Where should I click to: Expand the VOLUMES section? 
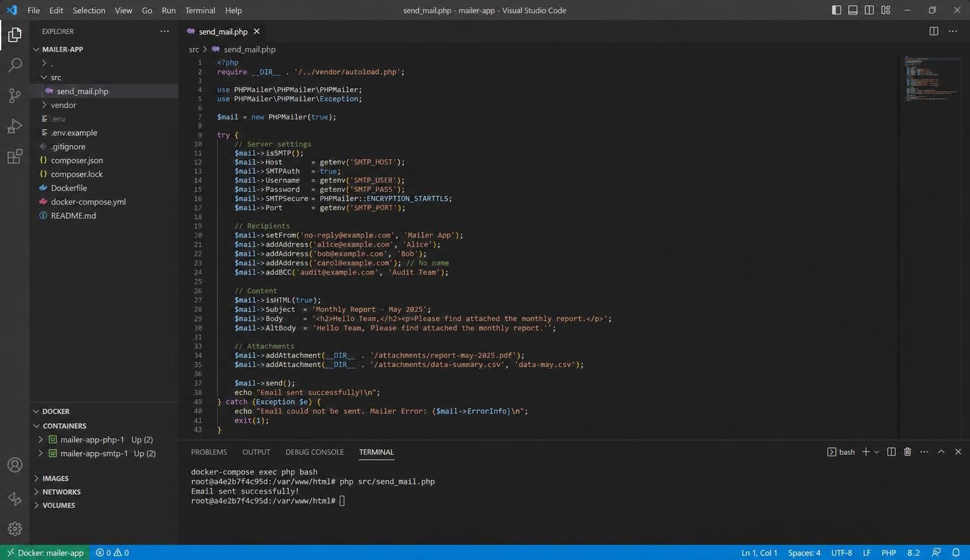(x=104, y=505)
